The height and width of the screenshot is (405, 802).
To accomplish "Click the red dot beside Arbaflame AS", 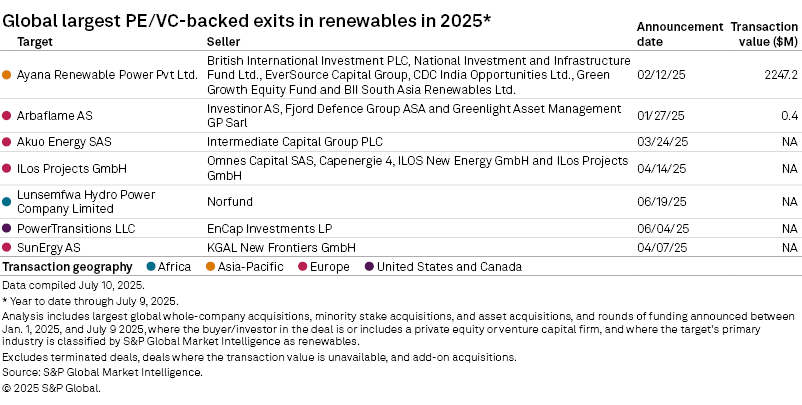I will (x=8, y=116).
